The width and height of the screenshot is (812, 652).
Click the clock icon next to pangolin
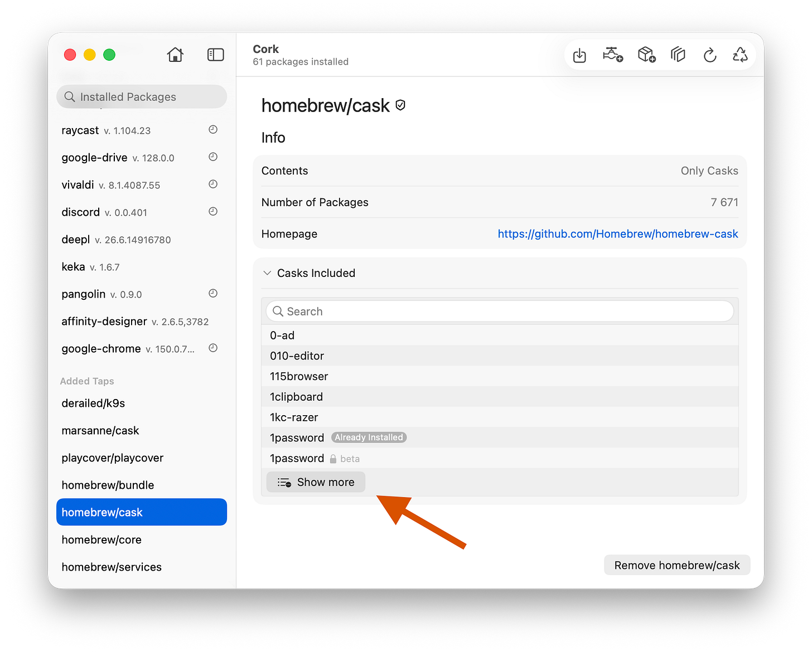point(213,294)
